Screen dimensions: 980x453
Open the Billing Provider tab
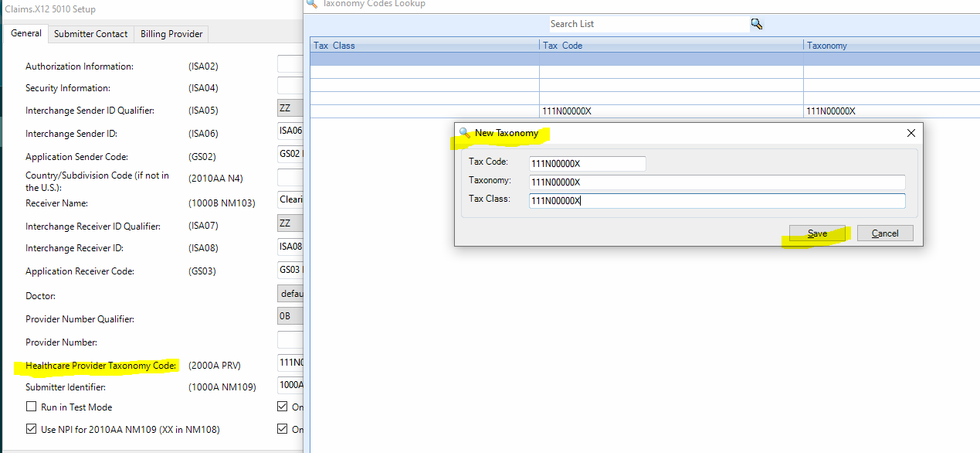[171, 33]
